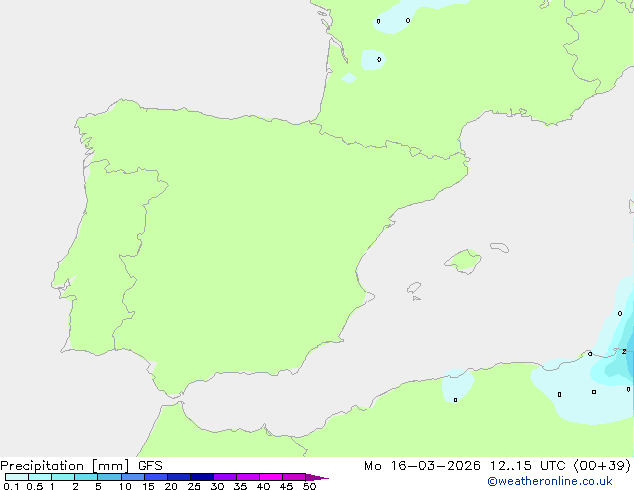Pick the legend swatch between 15 and 20
The height and width of the screenshot is (490, 634).
156,477
